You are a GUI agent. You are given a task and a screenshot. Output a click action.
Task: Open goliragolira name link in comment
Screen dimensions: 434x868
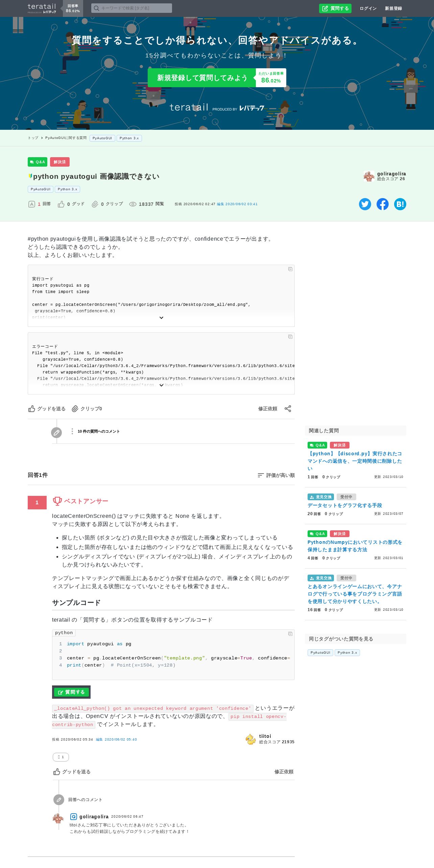coord(94,817)
